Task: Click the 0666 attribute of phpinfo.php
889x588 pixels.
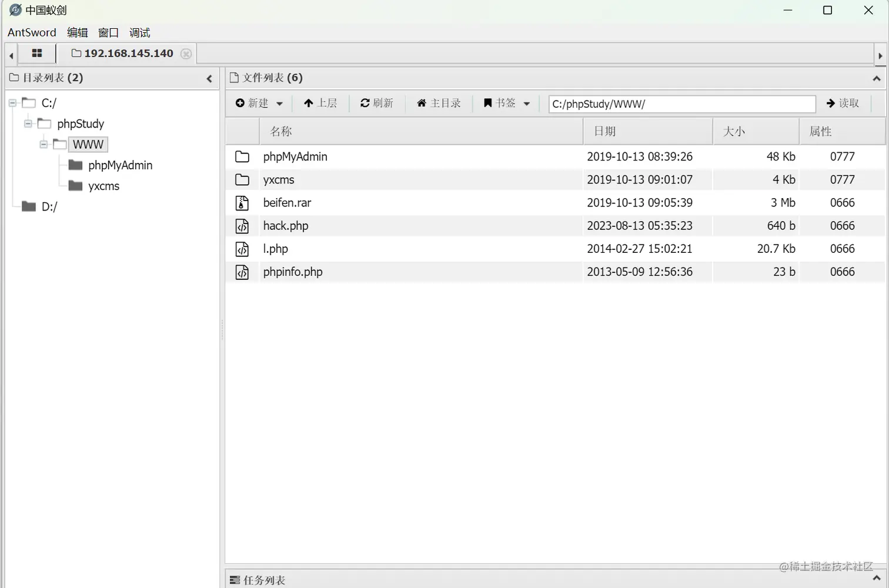Action: pyautogui.click(x=843, y=272)
